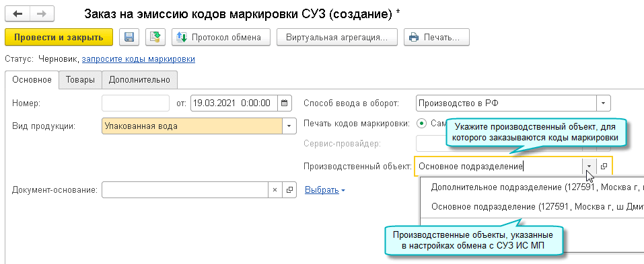
Task: Expand the Способ ввода в оборот dropdown
Action: click(604, 103)
